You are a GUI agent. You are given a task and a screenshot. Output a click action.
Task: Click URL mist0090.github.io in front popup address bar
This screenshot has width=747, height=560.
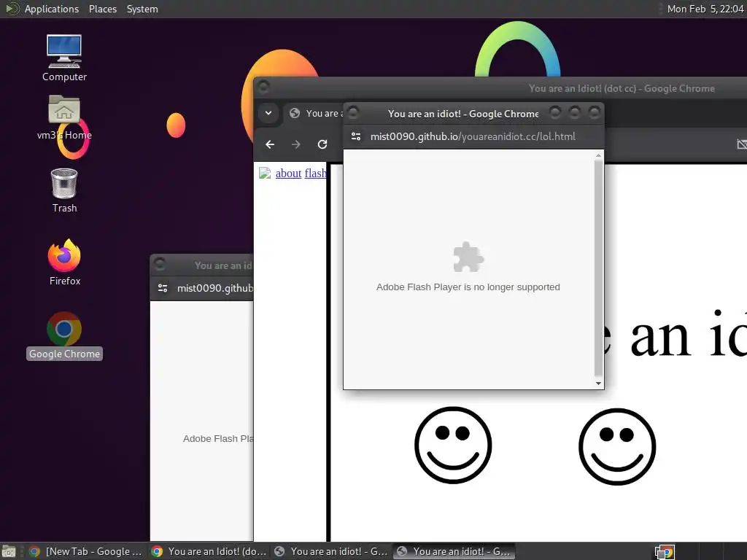[473, 136]
